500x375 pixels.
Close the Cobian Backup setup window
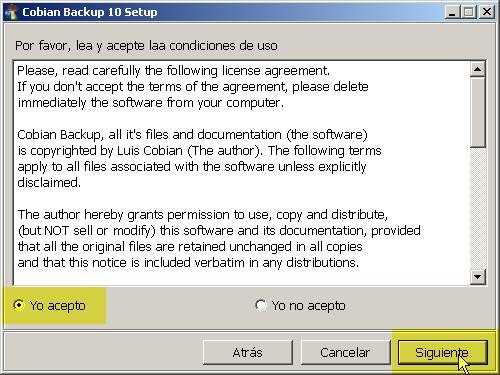[x=487, y=12]
